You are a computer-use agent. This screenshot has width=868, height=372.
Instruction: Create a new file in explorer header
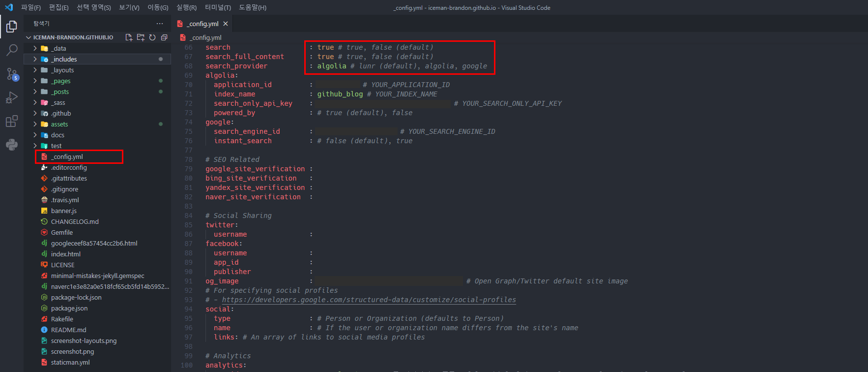129,37
